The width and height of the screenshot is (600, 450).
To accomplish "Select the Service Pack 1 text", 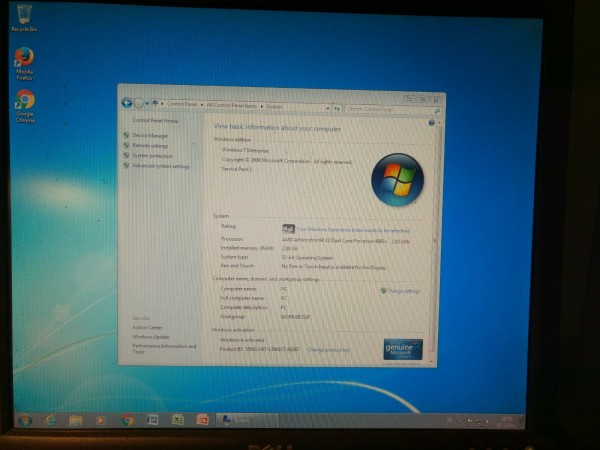I will pos(236,169).
